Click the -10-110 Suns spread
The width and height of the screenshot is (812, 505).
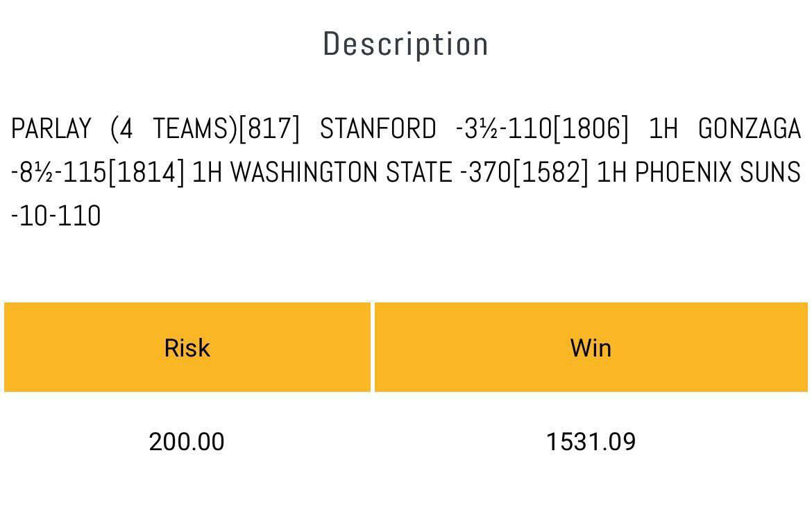click(56, 216)
